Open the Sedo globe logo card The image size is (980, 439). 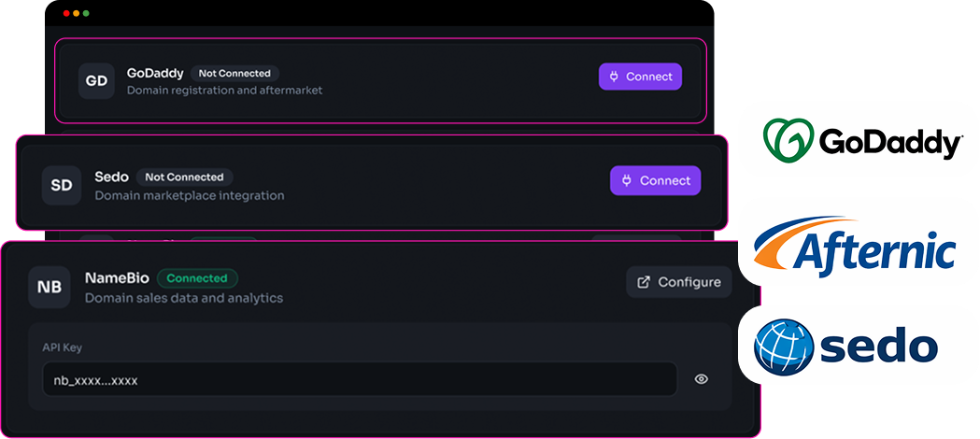[859, 345]
